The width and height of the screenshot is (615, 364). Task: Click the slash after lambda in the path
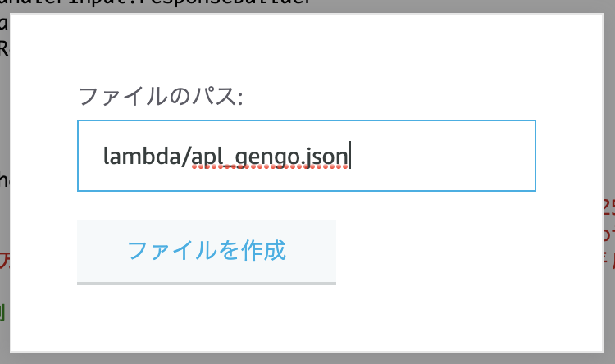[x=185, y=156]
